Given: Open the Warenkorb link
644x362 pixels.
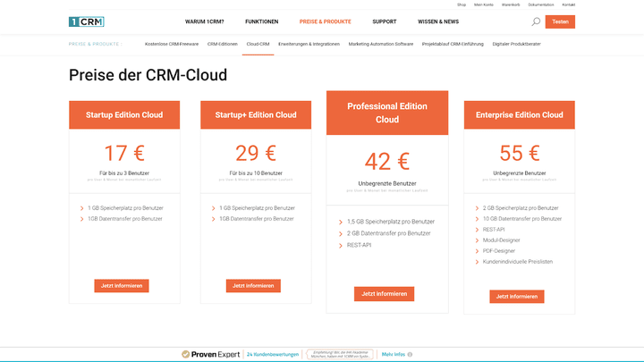Looking at the screenshot, I should tap(511, 5).
